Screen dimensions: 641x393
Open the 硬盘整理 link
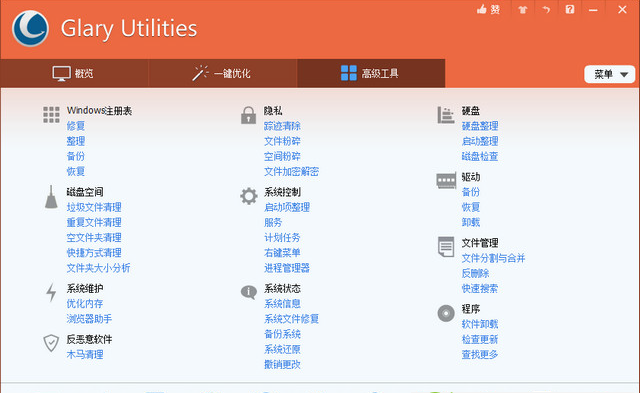[x=480, y=126]
